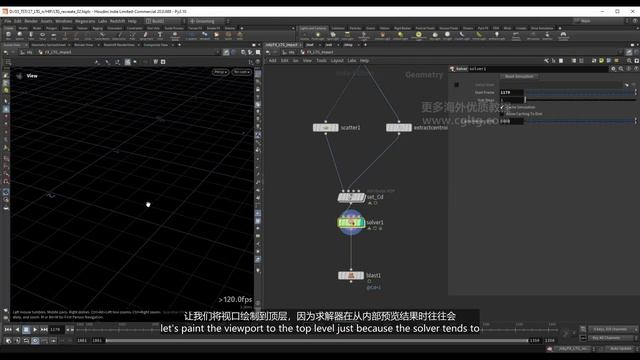640x360 pixels.
Task: Add a new shelf tab with plus icon
Action: coord(242,28)
